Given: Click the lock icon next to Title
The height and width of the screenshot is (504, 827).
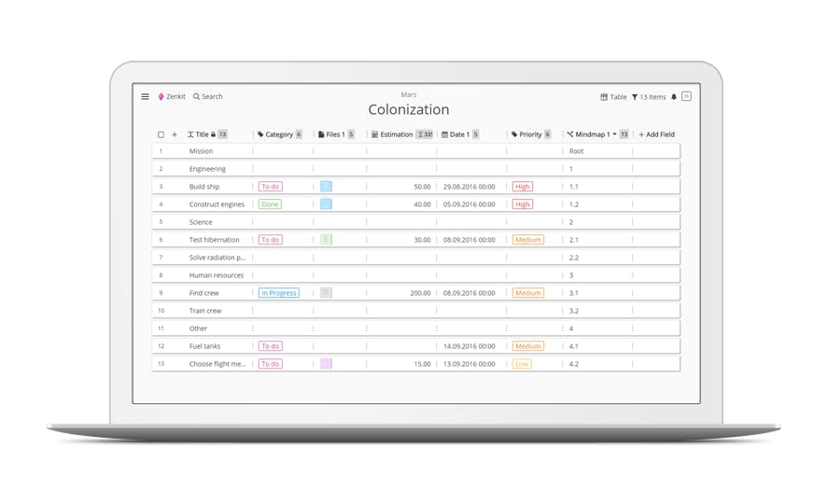Looking at the screenshot, I should pos(213,134).
